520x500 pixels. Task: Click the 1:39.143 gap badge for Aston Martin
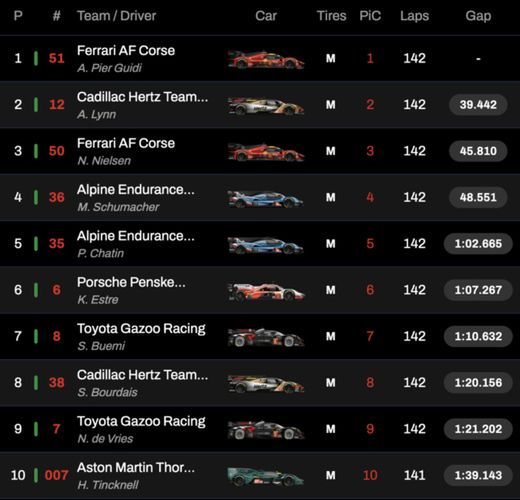(x=478, y=475)
